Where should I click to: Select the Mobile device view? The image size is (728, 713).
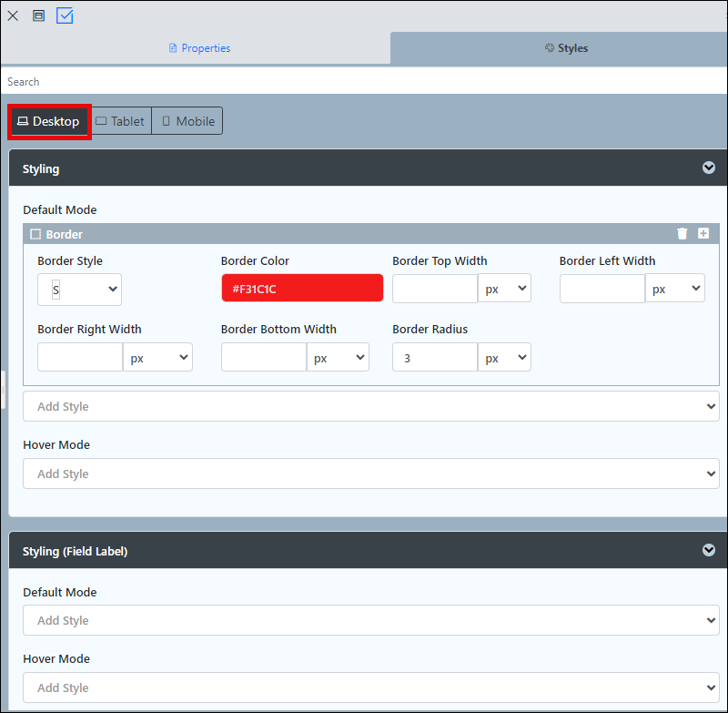tap(187, 121)
